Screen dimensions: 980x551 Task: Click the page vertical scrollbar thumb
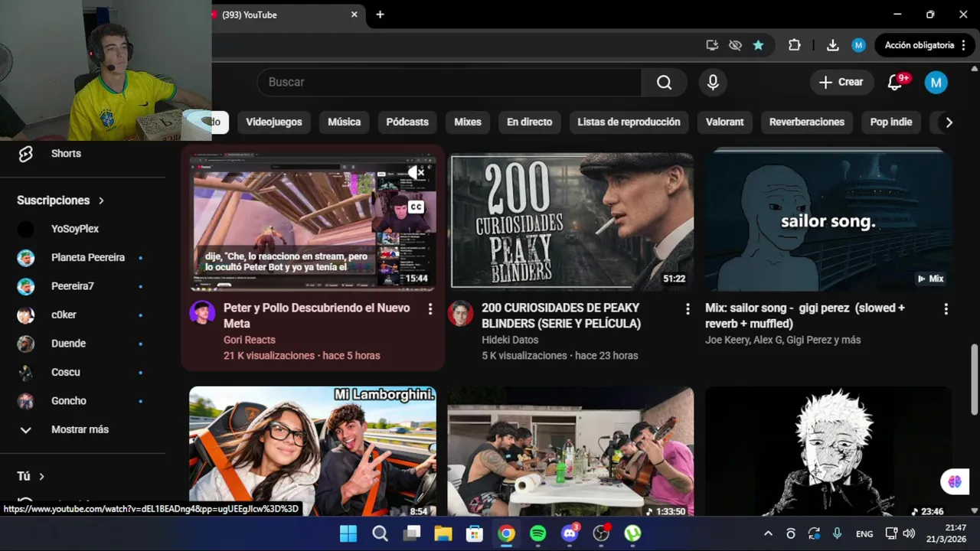point(974,380)
